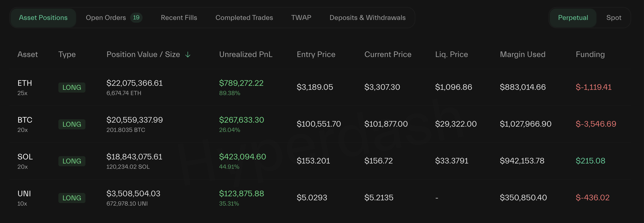Viewport: 644px width, 223px height.
Task: Switch to the Asset Positions tab
Action: click(43, 18)
